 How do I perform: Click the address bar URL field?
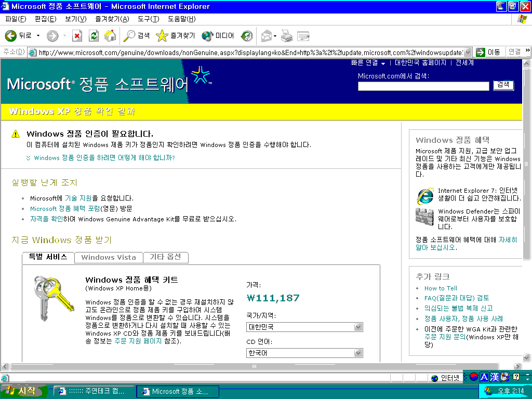click(250, 52)
